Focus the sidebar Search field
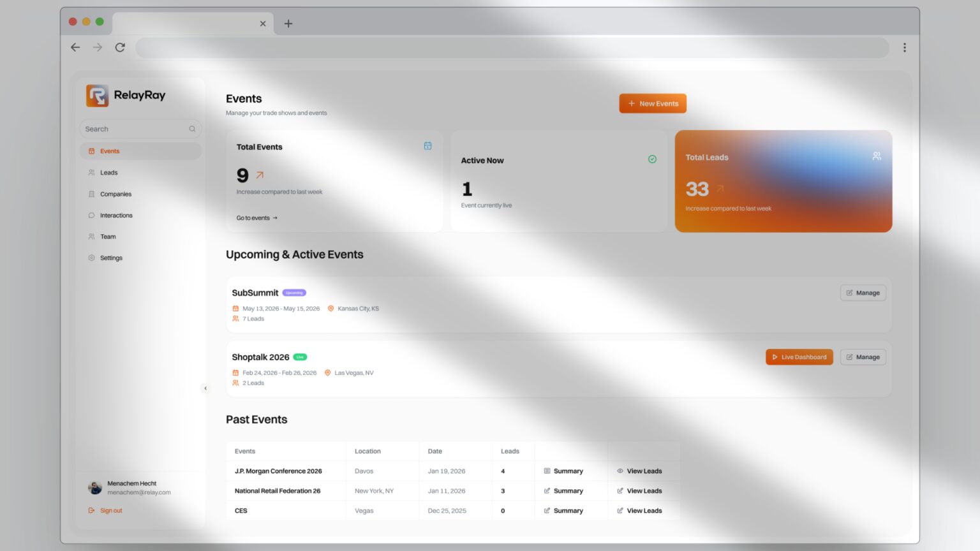The image size is (980, 551). tap(134, 129)
